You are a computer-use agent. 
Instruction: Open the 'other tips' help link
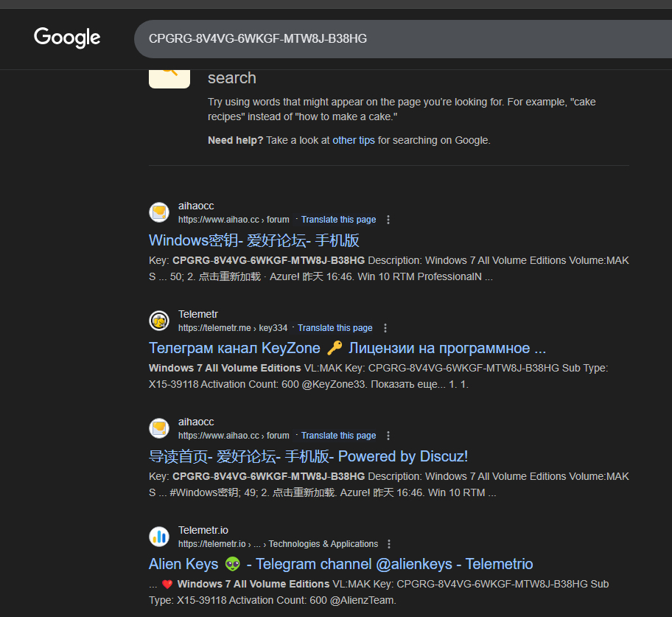[x=354, y=140]
